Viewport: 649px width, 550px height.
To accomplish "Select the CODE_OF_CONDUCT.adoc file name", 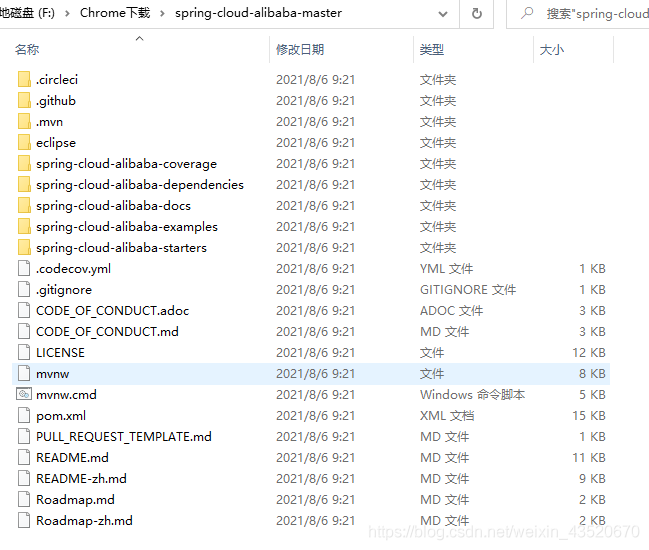I will click(x=113, y=311).
